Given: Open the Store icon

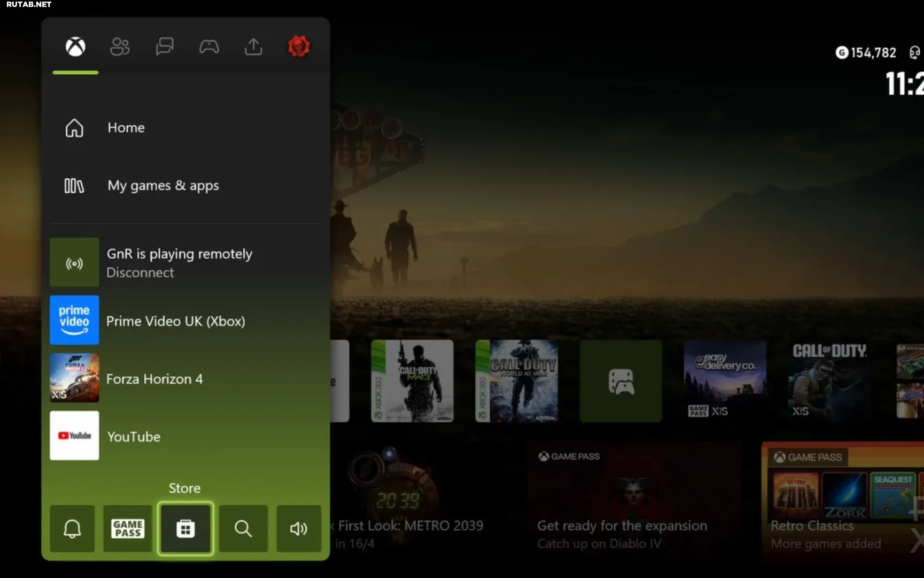Looking at the screenshot, I should pyautogui.click(x=185, y=529).
